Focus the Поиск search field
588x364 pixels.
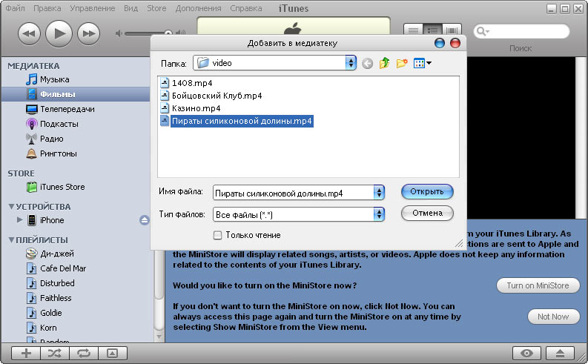pyautogui.click(x=521, y=31)
